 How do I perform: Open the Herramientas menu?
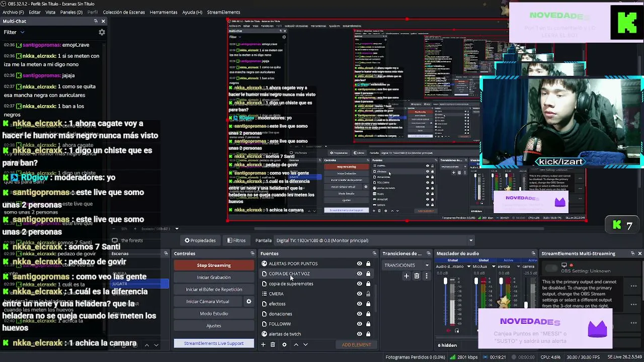point(164,12)
